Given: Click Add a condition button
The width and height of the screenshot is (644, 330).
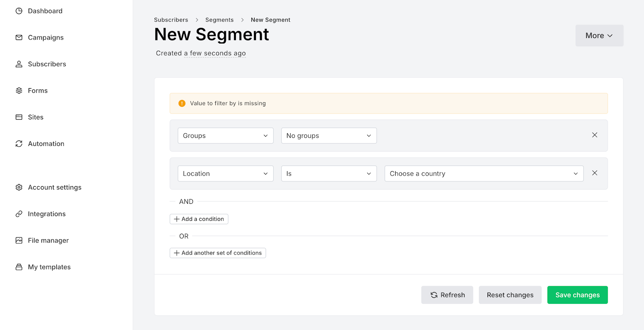Looking at the screenshot, I should [x=199, y=219].
